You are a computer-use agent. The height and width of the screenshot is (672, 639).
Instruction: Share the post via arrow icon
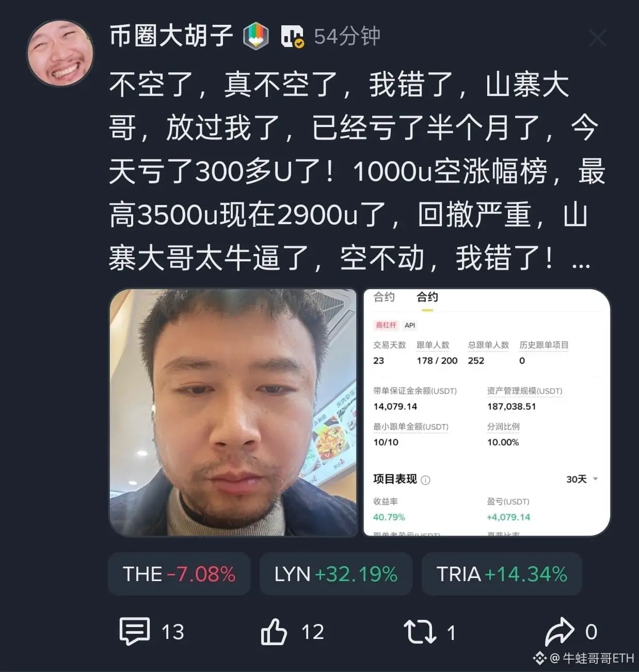click(560, 631)
